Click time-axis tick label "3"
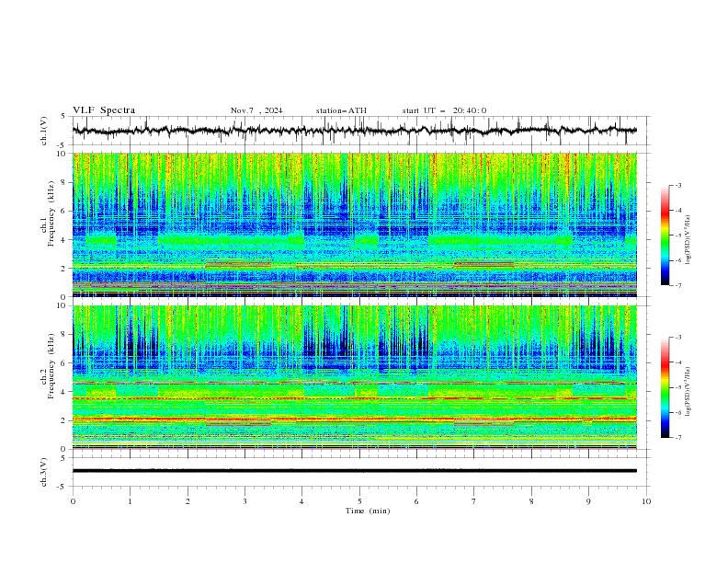 click(x=245, y=501)
